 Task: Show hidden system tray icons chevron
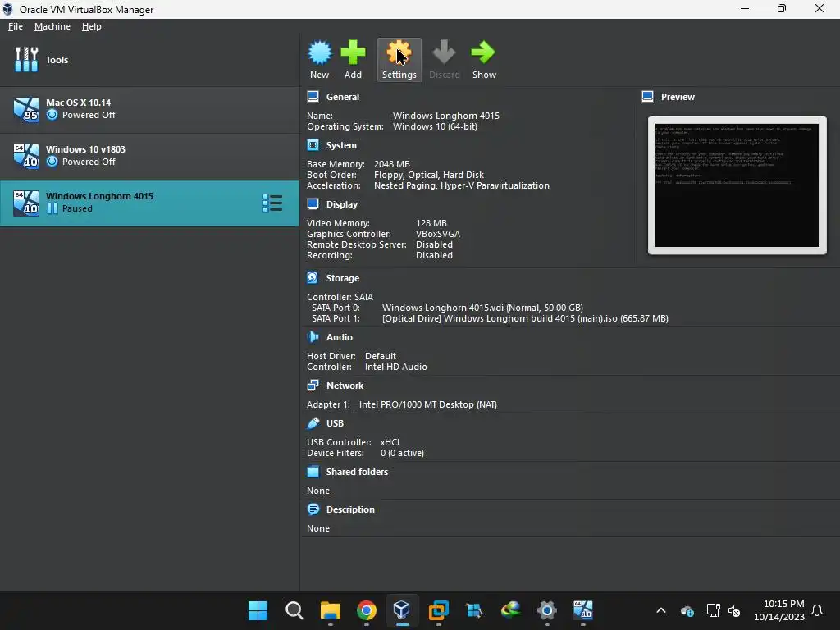(x=661, y=610)
